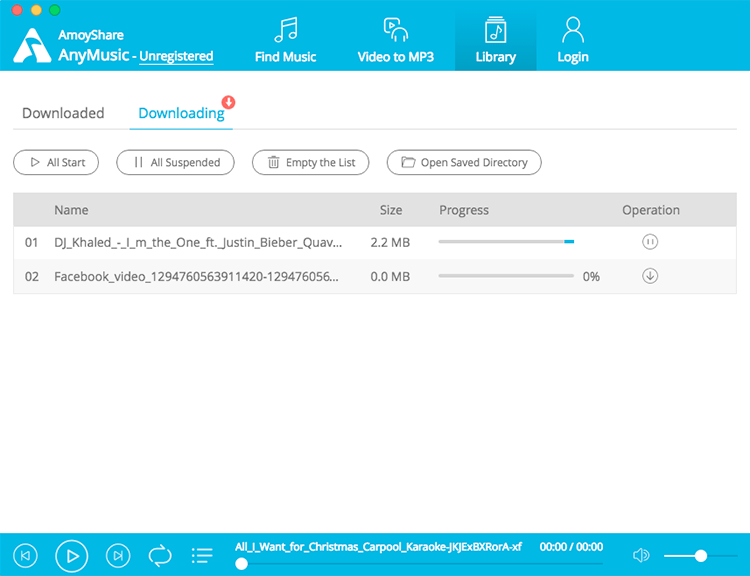This screenshot has height=576, width=750.
Task: Open the Library section
Action: (x=496, y=40)
